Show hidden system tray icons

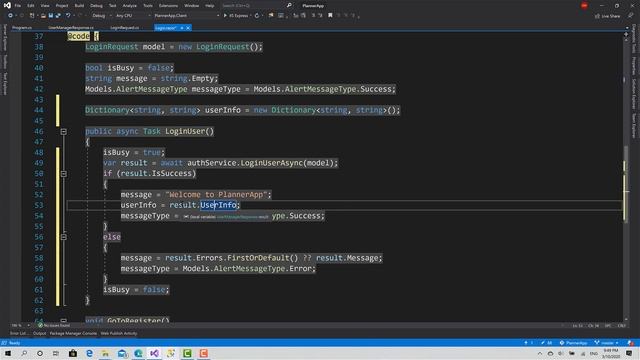pyautogui.click(x=540, y=353)
